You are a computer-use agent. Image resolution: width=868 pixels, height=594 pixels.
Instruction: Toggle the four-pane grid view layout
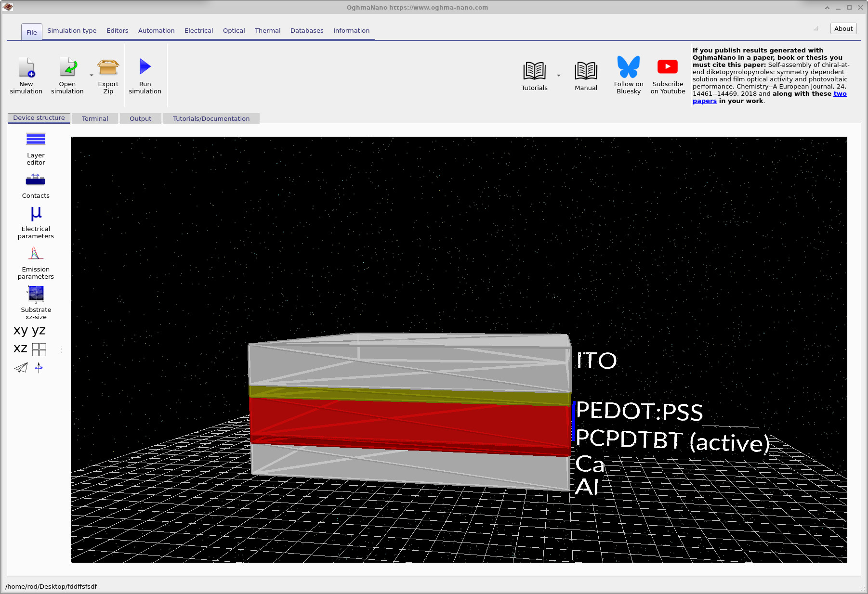[x=39, y=349]
